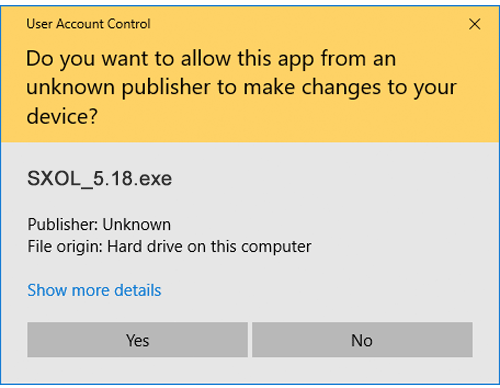Click the heading line starting with Do you want
This screenshot has width=500, height=388.
click(211, 59)
